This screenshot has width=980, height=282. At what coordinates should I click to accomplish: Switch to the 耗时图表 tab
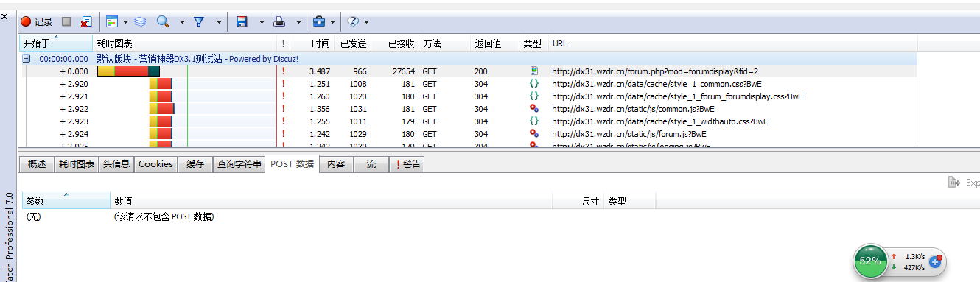[77, 164]
